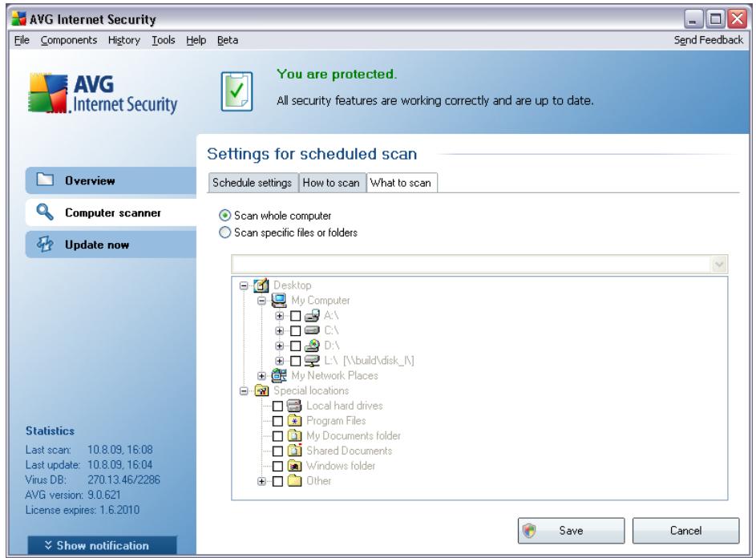Click Update now in sidebar
Screen dimensions: 756x558
tap(111, 245)
